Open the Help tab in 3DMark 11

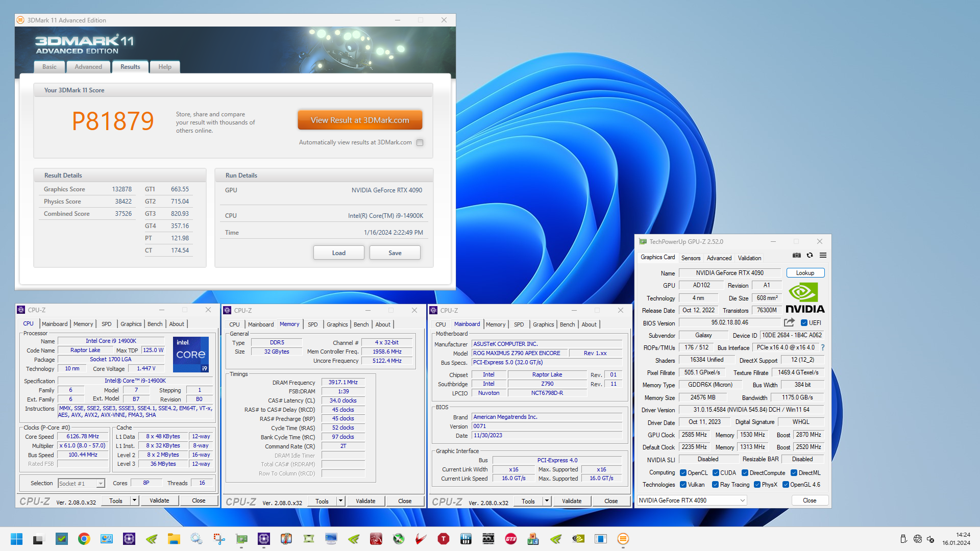coord(165,67)
